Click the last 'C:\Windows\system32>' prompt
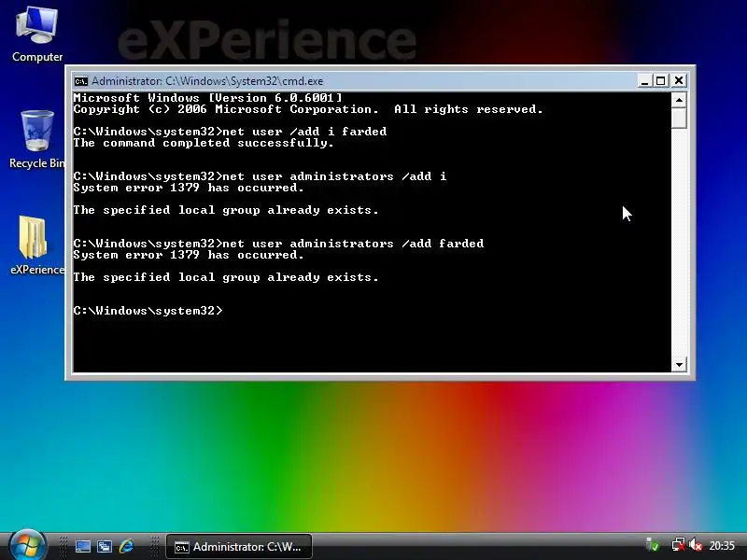 148,311
